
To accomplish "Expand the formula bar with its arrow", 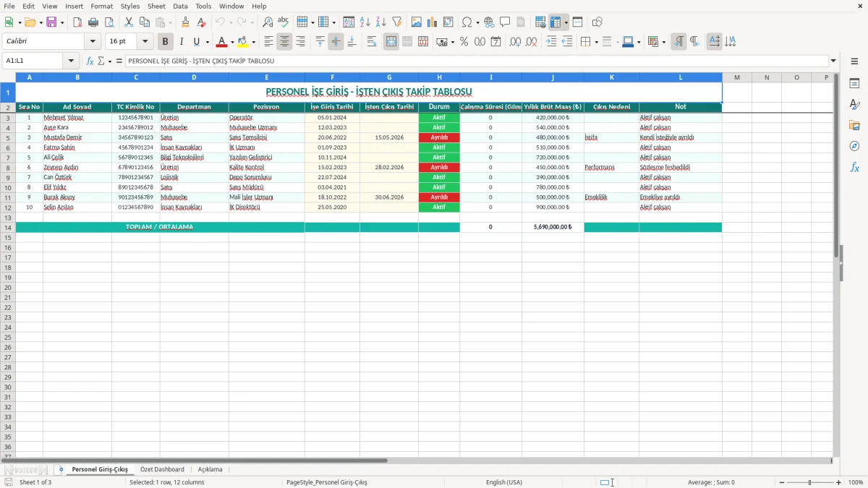I will click(x=834, y=61).
